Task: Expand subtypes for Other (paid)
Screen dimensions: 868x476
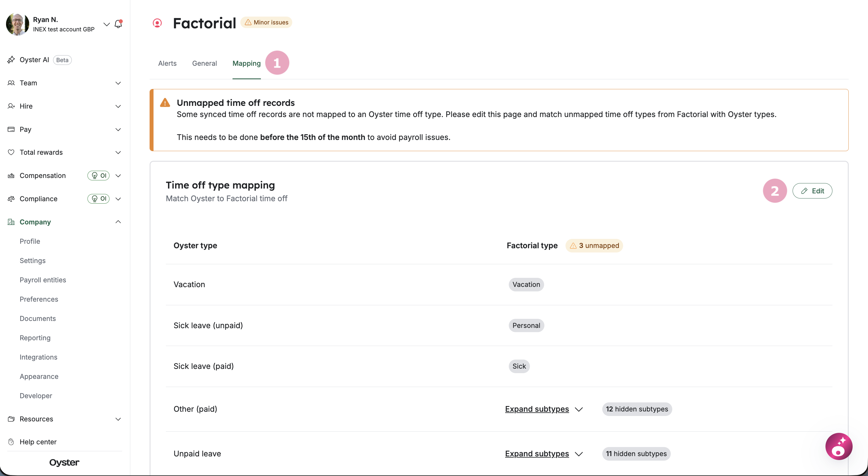Action: [x=537, y=409]
